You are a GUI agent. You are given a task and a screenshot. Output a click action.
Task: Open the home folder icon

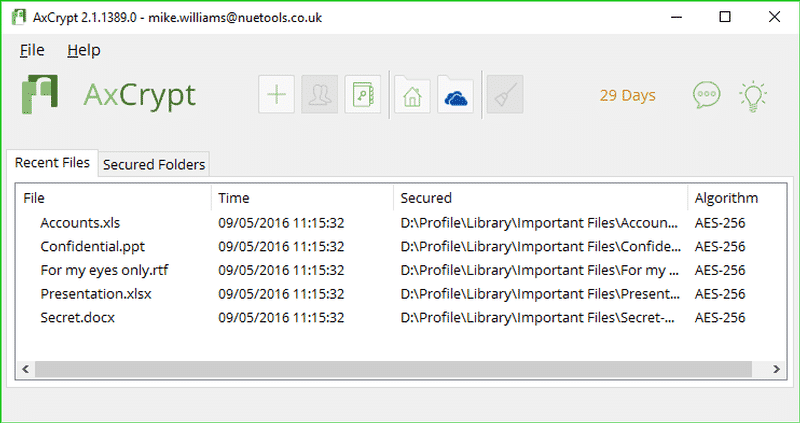411,95
